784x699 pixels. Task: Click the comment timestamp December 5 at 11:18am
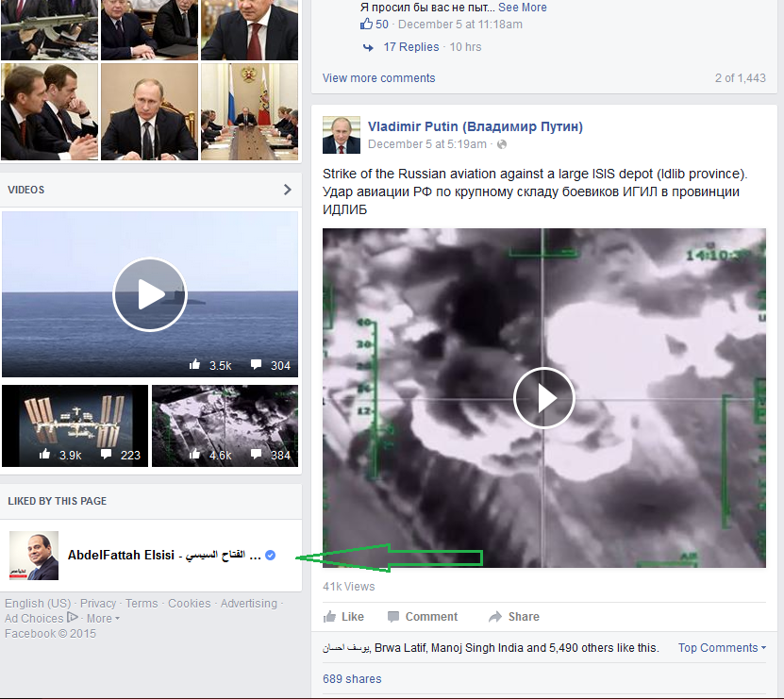(x=460, y=24)
